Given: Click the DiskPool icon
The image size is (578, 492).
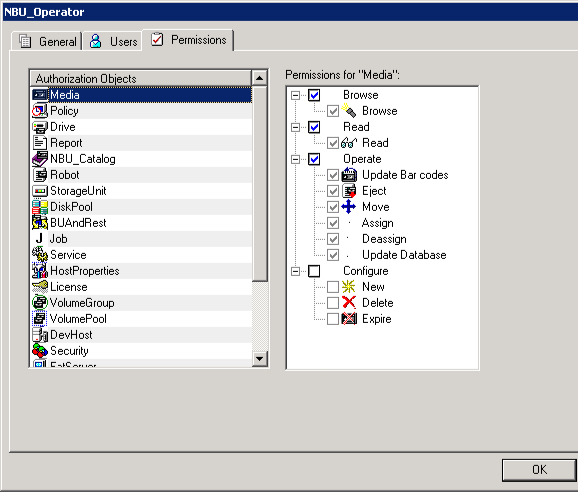Looking at the screenshot, I should click(39, 207).
